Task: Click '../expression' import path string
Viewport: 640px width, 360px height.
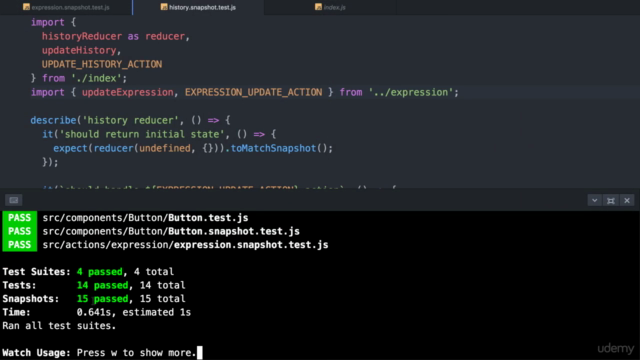Action: 411,92
